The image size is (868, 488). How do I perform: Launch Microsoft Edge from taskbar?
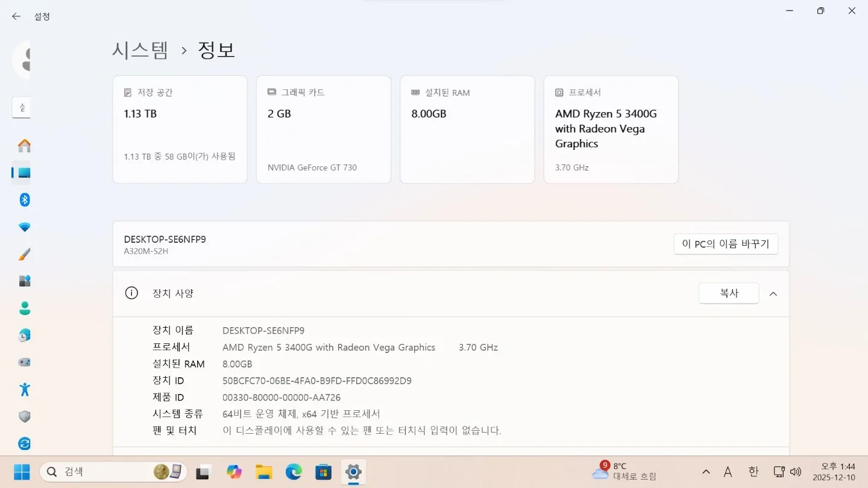[294, 472]
